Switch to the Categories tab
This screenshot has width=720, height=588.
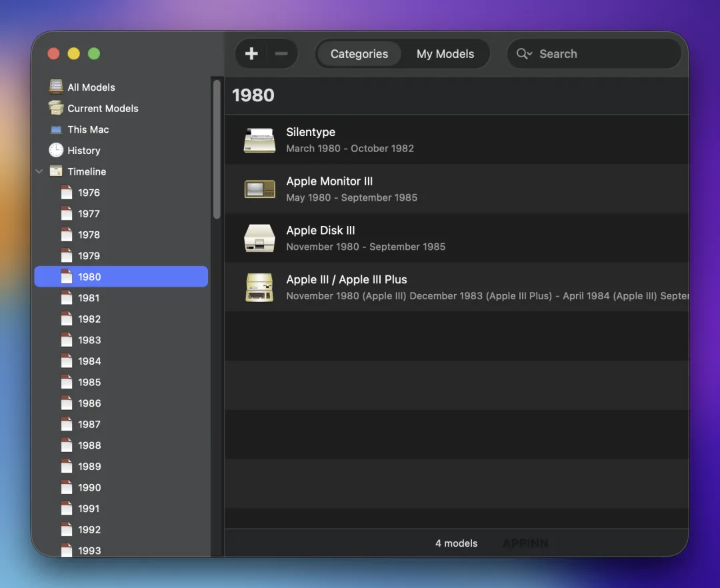359,54
